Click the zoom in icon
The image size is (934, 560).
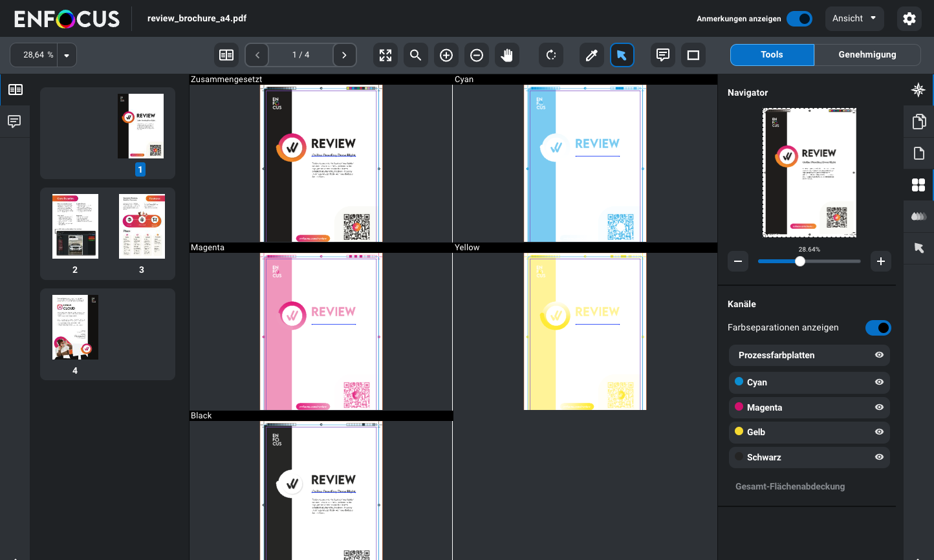tap(446, 55)
